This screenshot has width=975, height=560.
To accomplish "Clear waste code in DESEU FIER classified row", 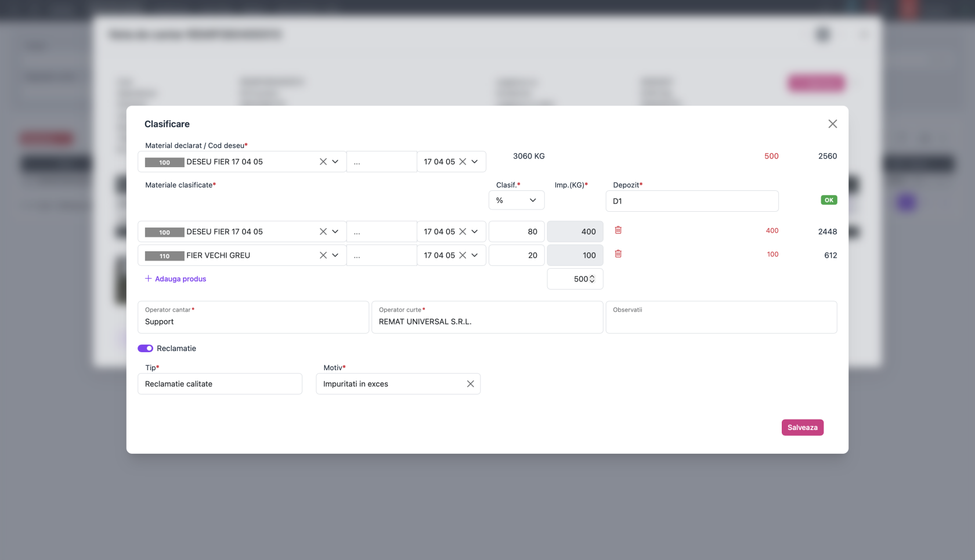I will click(x=463, y=232).
